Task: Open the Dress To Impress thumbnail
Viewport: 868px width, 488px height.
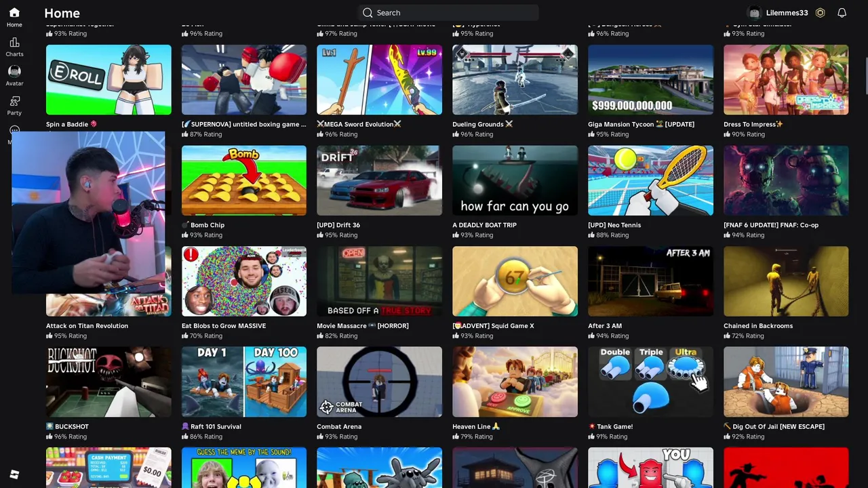Action: pos(786,80)
